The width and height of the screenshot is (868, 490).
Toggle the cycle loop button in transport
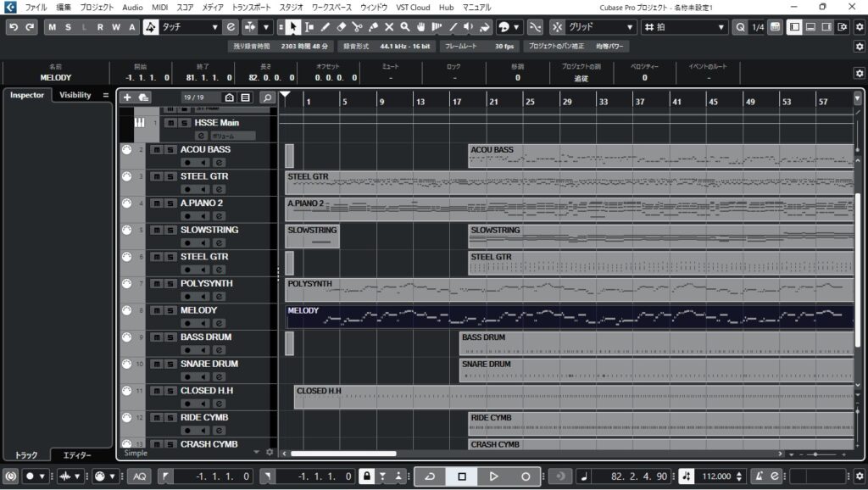pyautogui.click(x=430, y=476)
